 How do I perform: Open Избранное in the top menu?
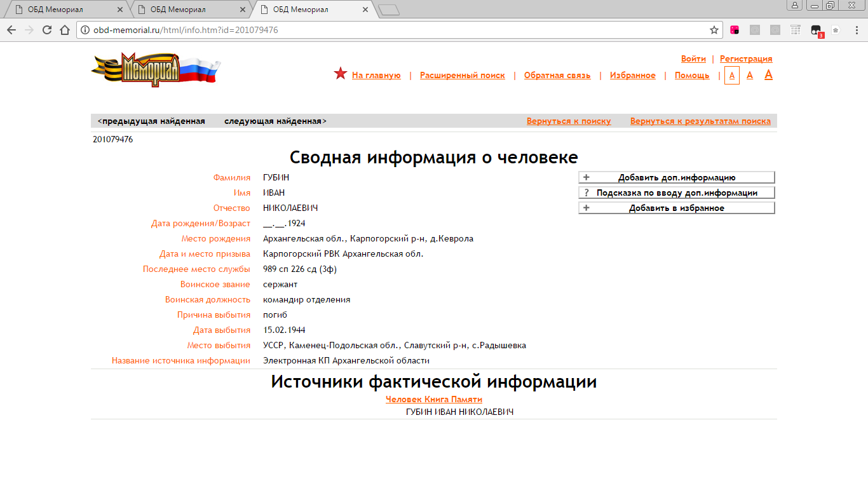[633, 75]
